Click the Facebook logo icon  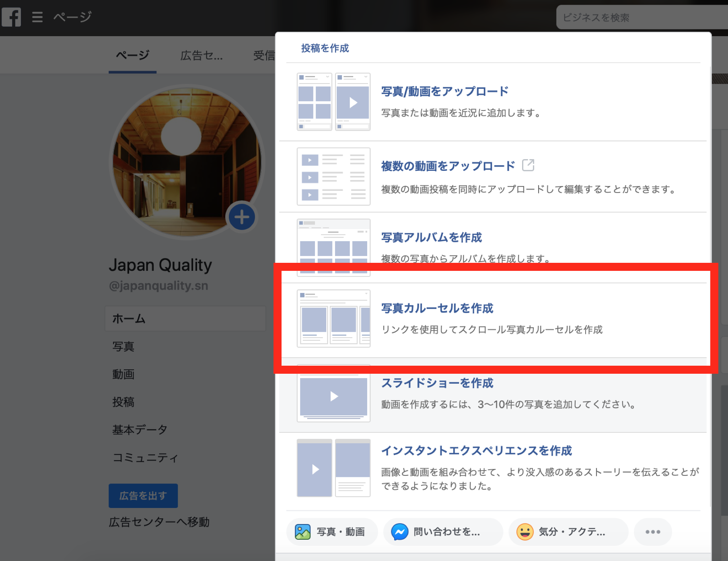coord(11,17)
